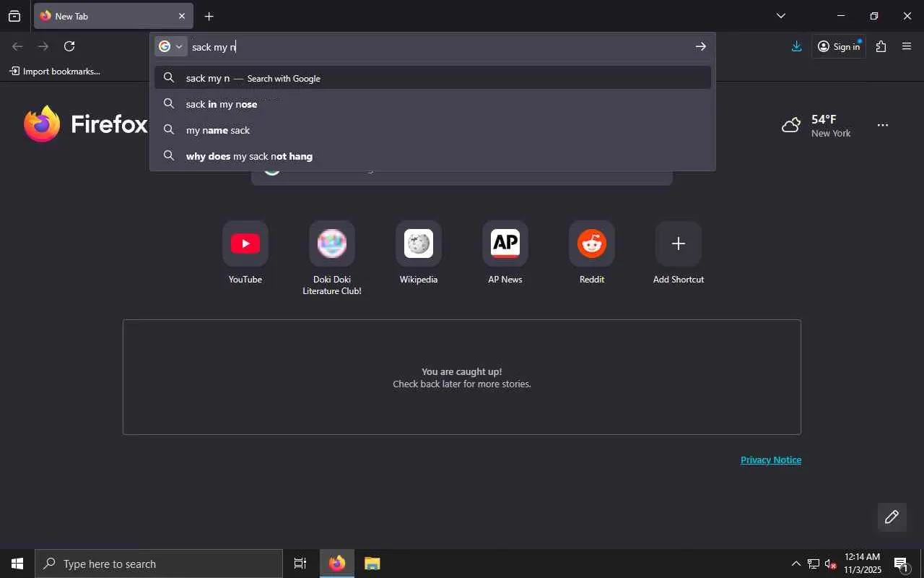Click the muted volume tray icon

tap(831, 564)
